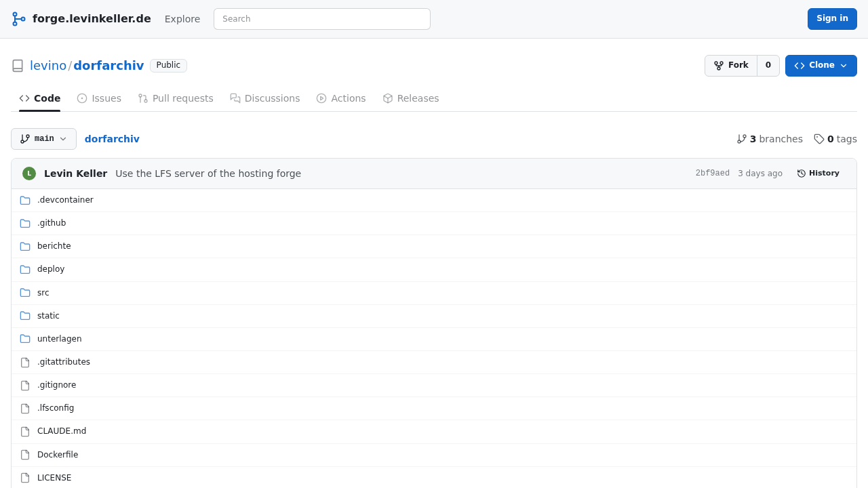This screenshot has height=488, width=868.
Task: Click the forge logo icon
Action: click(x=19, y=19)
